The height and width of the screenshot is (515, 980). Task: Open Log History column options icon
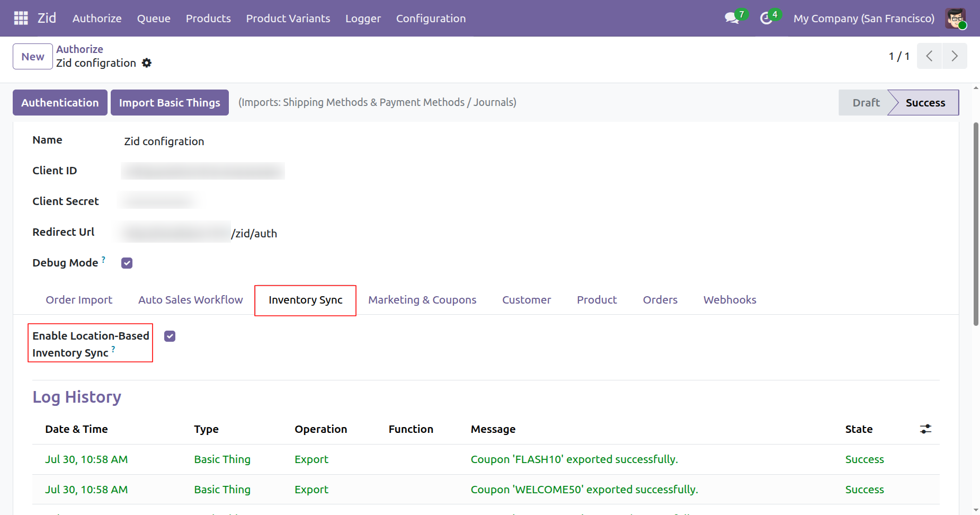click(x=925, y=429)
